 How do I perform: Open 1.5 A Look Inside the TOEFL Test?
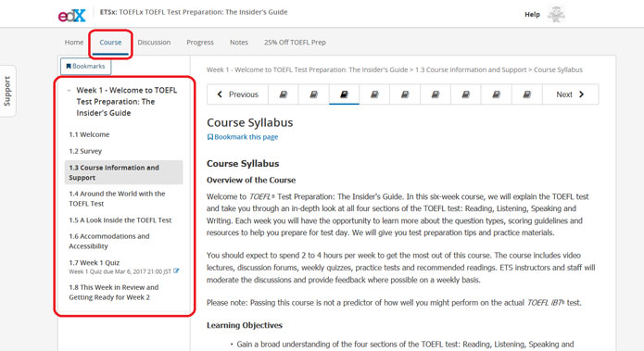pos(120,220)
